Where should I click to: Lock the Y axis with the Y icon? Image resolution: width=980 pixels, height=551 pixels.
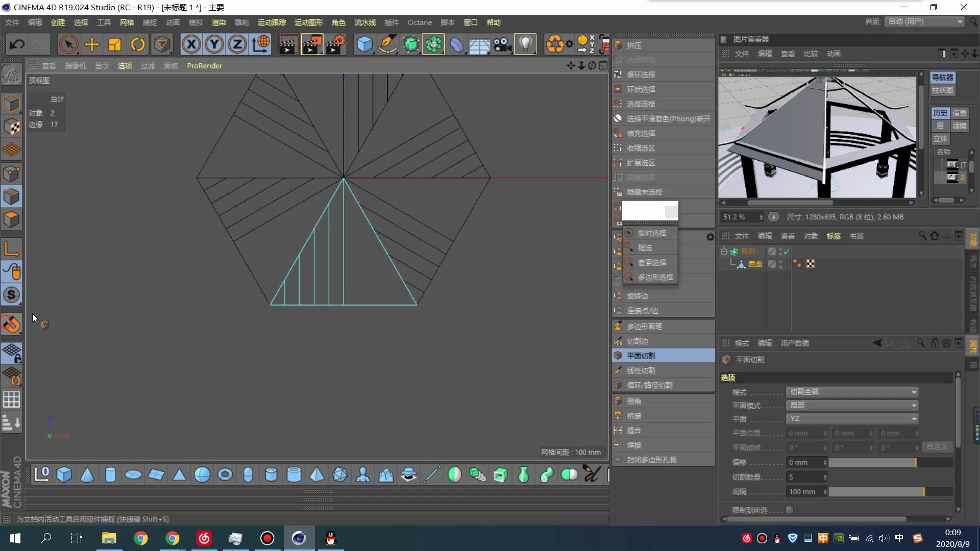pyautogui.click(x=214, y=44)
